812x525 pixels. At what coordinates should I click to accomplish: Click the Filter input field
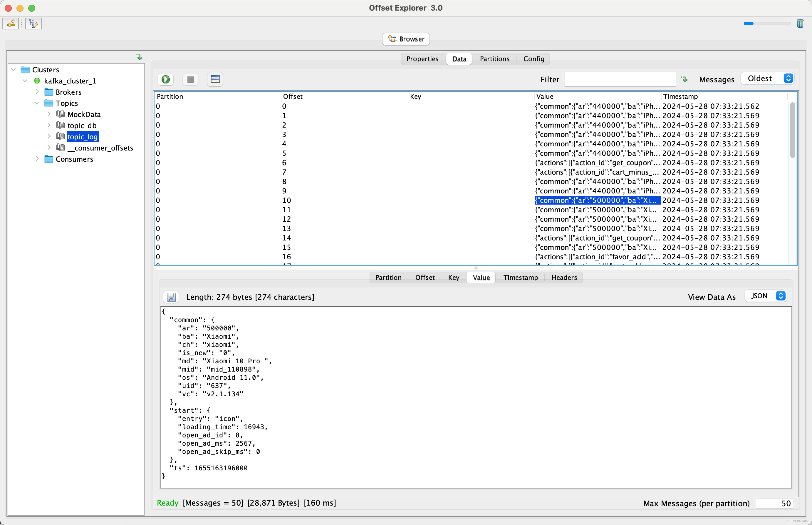620,79
